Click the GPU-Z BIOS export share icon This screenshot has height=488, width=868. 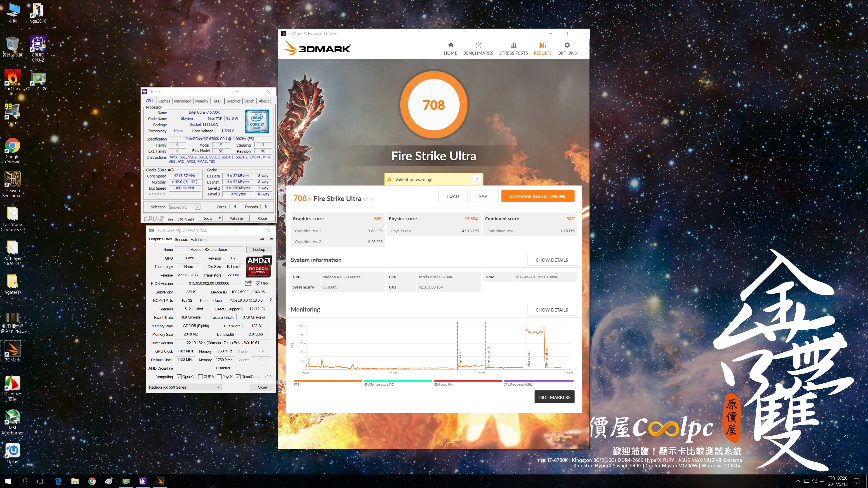click(x=248, y=283)
